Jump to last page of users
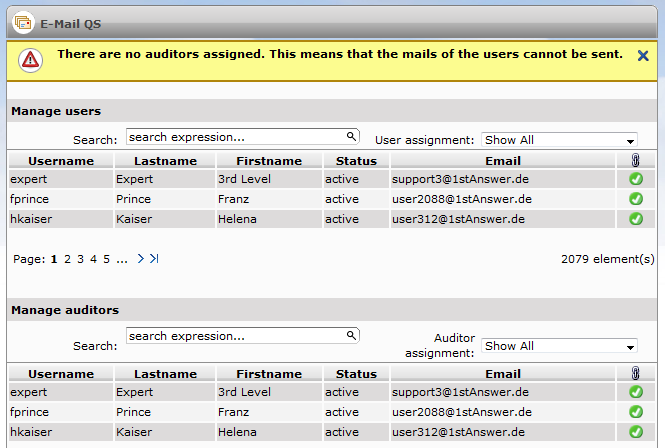 [154, 258]
